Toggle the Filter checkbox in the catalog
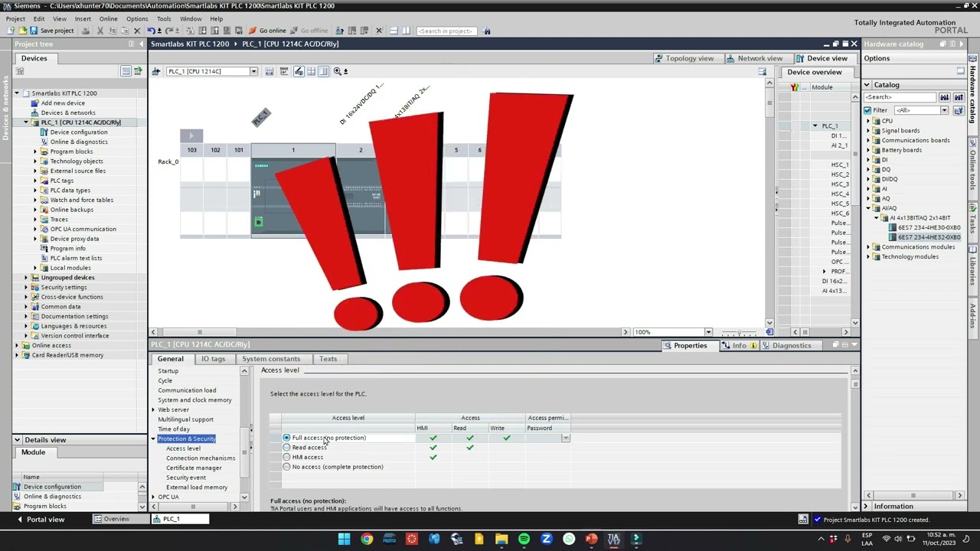The width and height of the screenshot is (980, 551). pyautogui.click(x=867, y=110)
